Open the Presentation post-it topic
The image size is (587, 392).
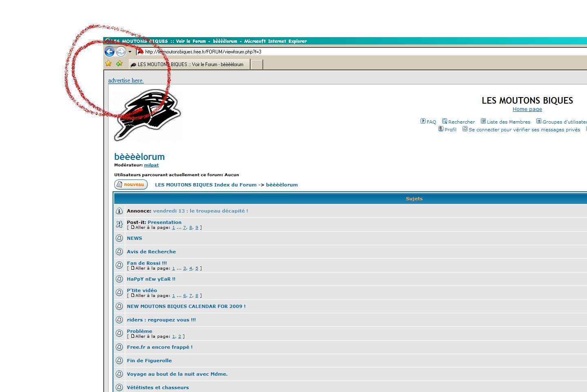164,222
